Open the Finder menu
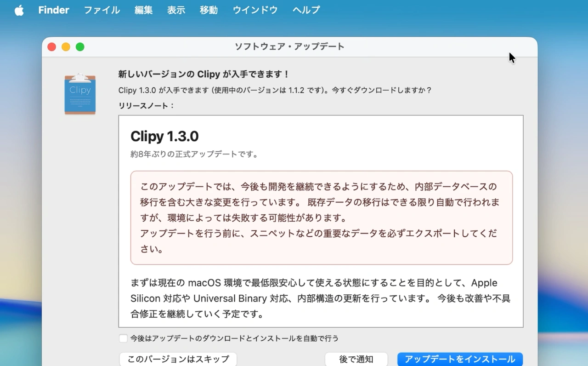 (54, 10)
